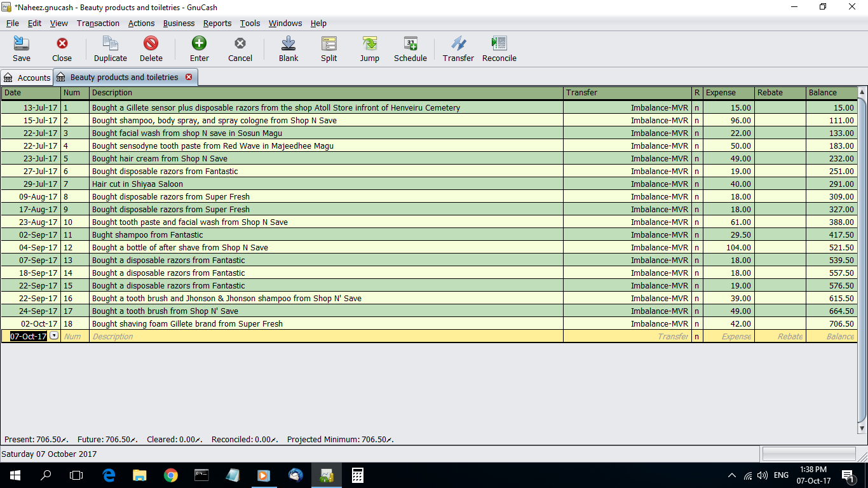Toggle reconcile flag for shaving foam Gillete row
868x488 pixels.
coord(697,323)
